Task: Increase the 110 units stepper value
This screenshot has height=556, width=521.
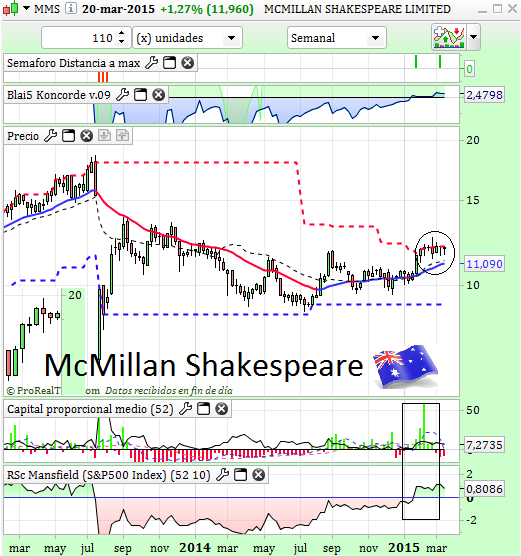Action: 122,33
